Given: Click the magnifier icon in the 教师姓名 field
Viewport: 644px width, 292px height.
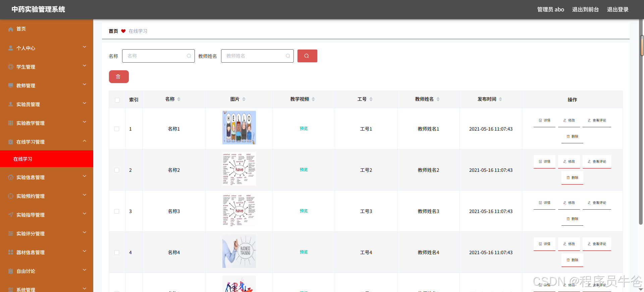Looking at the screenshot, I should coord(288,56).
